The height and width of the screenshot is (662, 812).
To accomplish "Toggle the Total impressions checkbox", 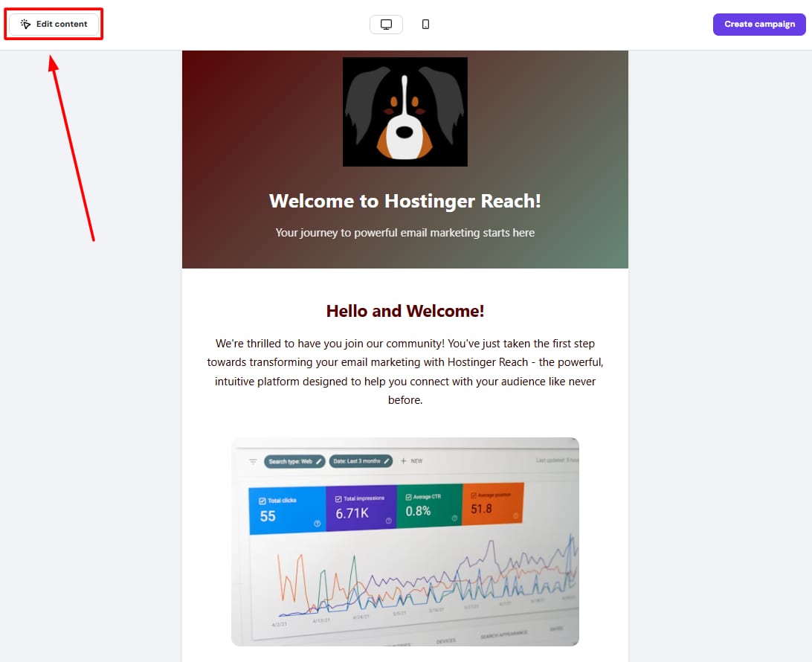I will point(339,499).
